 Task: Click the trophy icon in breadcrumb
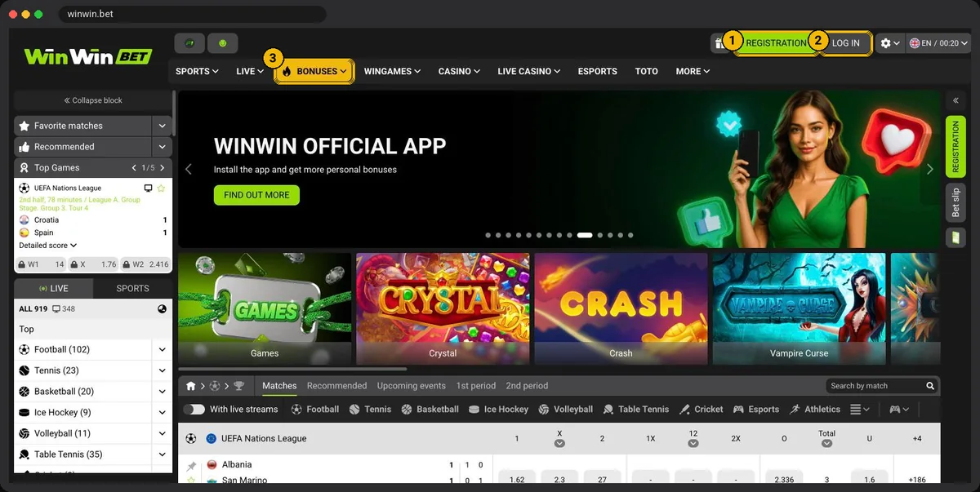pyautogui.click(x=238, y=386)
